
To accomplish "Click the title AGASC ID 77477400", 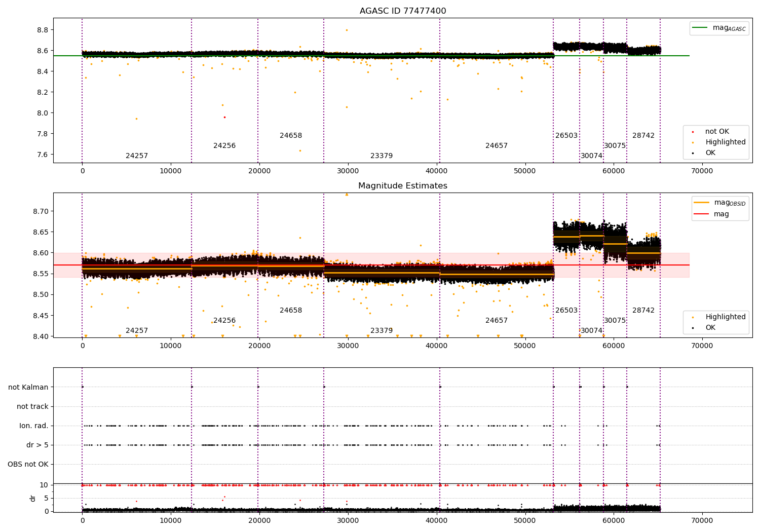I will coord(403,11).
